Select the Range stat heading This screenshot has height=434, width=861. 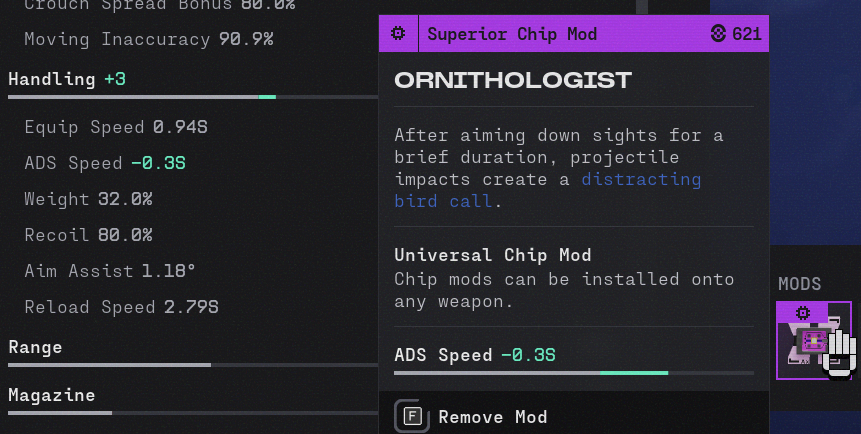(x=35, y=347)
